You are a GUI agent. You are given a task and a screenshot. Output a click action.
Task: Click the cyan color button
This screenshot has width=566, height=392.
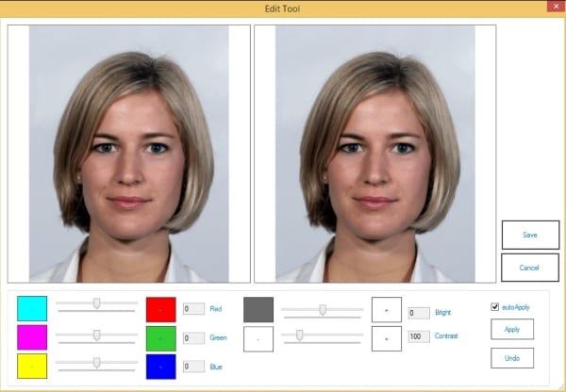coord(32,309)
